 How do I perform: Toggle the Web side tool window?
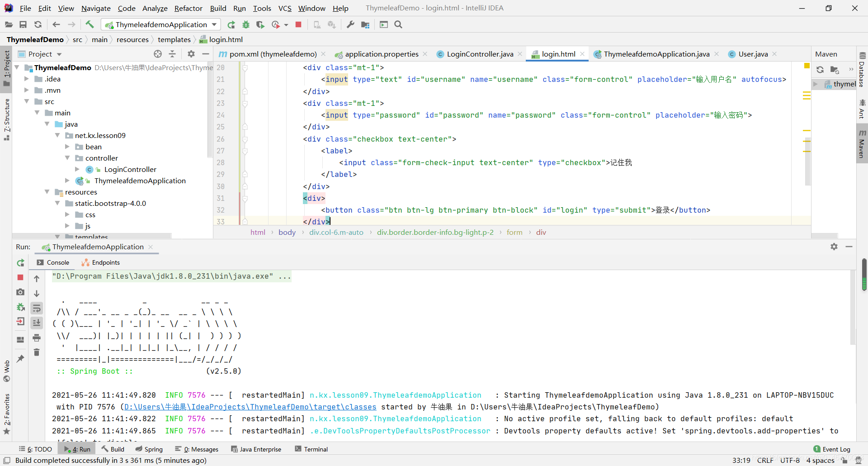pyautogui.click(x=6, y=371)
